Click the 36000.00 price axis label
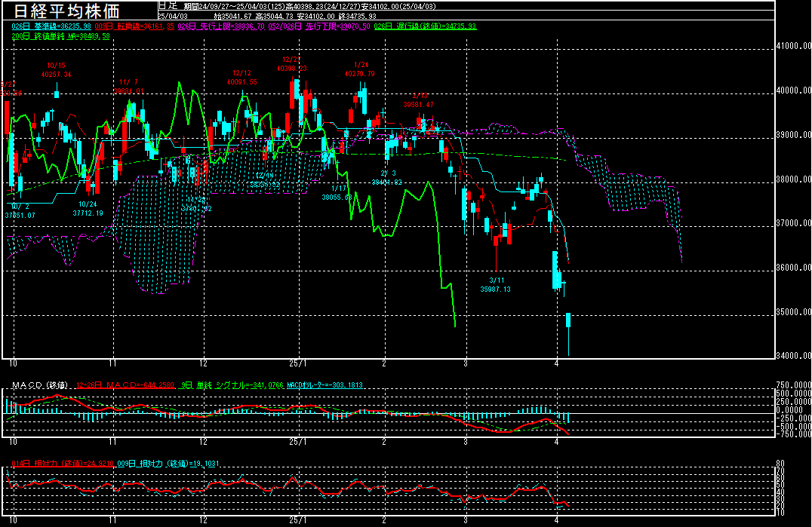This screenshot has height=527, width=812. point(793,268)
